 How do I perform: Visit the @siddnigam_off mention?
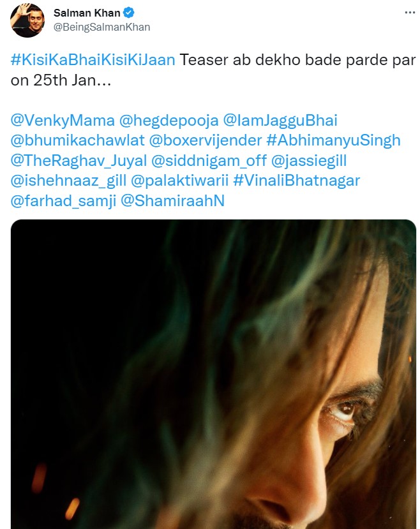point(209,161)
